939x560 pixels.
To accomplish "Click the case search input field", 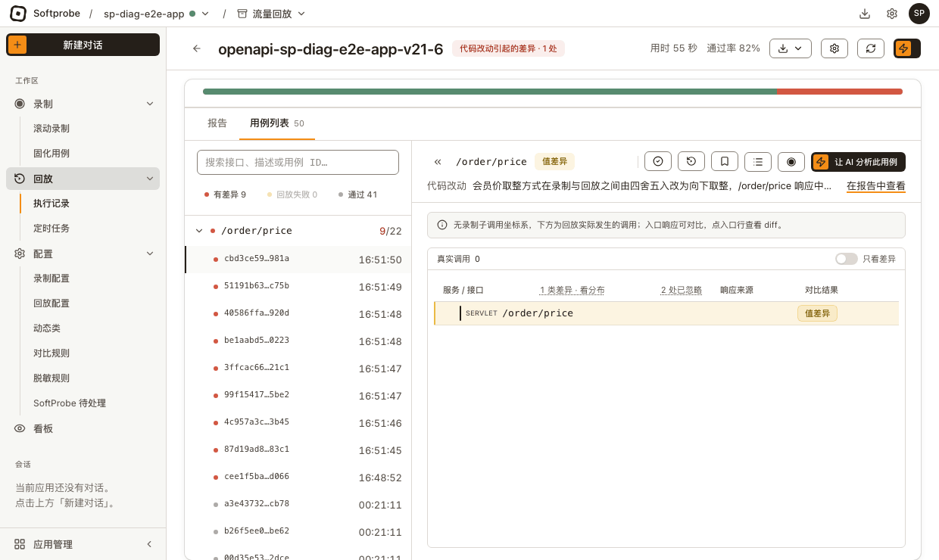I will tap(298, 162).
